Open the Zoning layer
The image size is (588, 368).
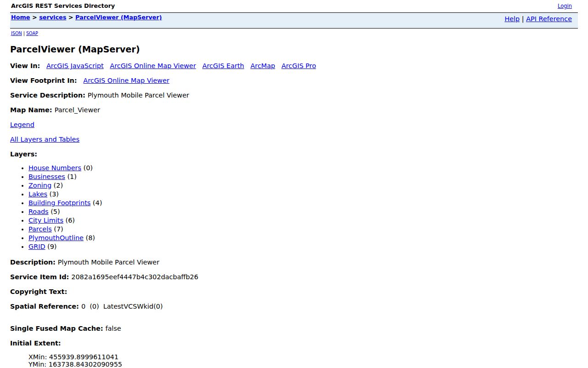(40, 185)
